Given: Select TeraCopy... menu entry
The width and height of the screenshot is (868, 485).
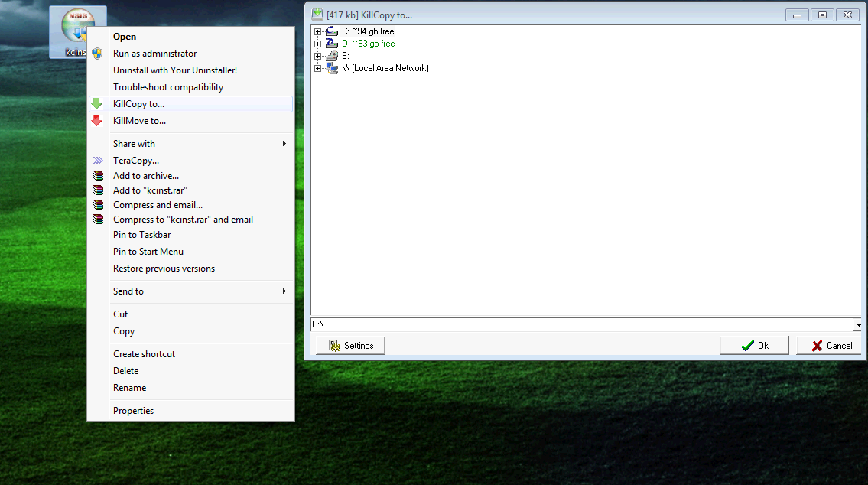Looking at the screenshot, I should pyautogui.click(x=191, y=161).
